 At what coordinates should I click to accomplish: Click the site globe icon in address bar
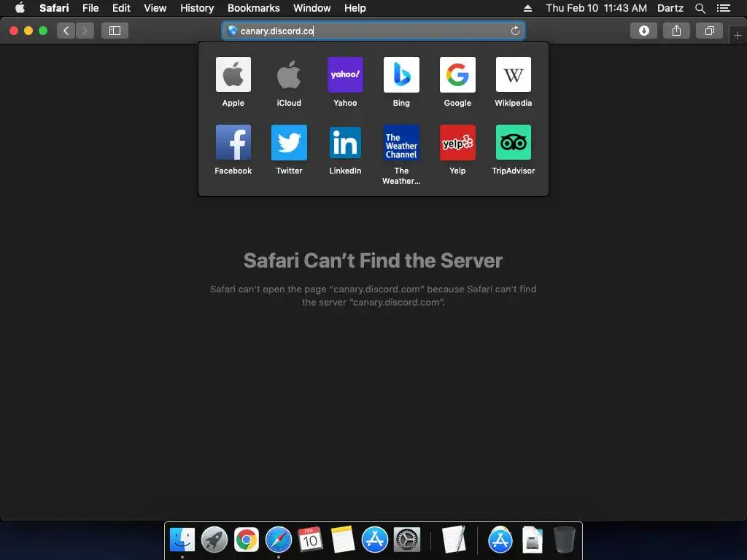click(232, 31)
